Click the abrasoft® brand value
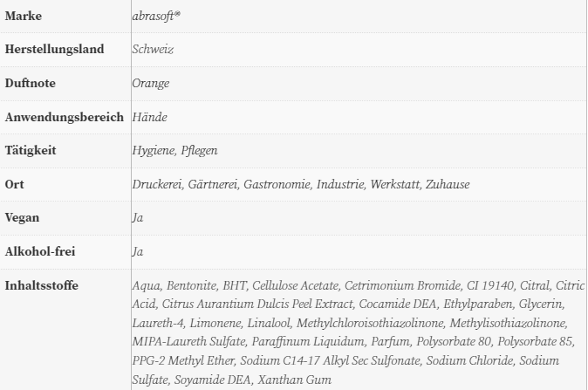The width and height of the screenshot is (588, 390). 157,17
